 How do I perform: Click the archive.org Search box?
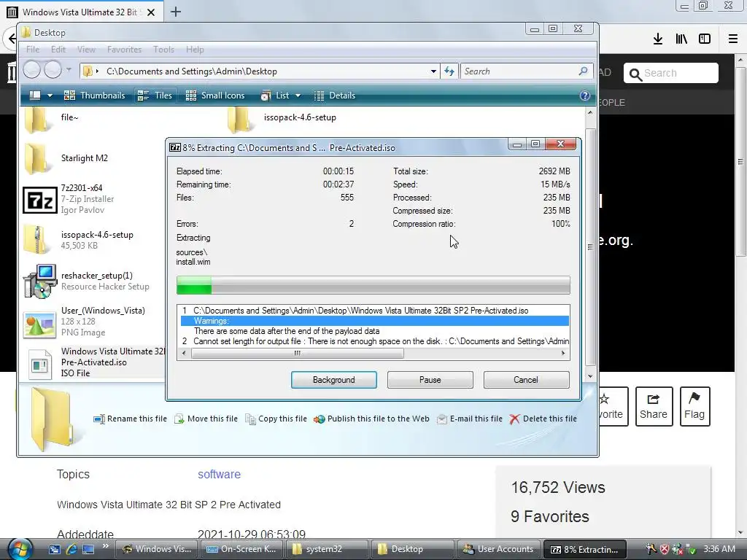671,73
